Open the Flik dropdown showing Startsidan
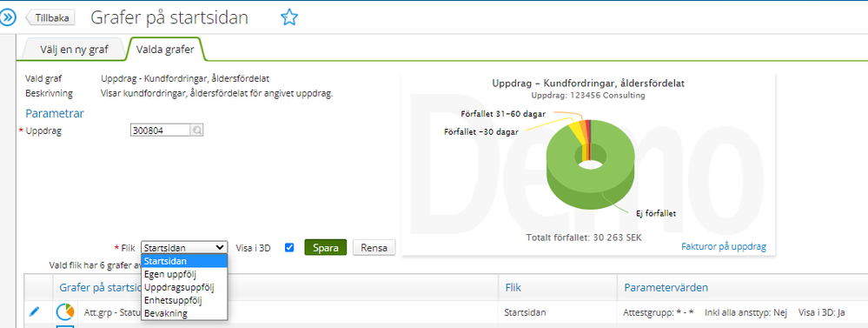 (x=184, y=248)
